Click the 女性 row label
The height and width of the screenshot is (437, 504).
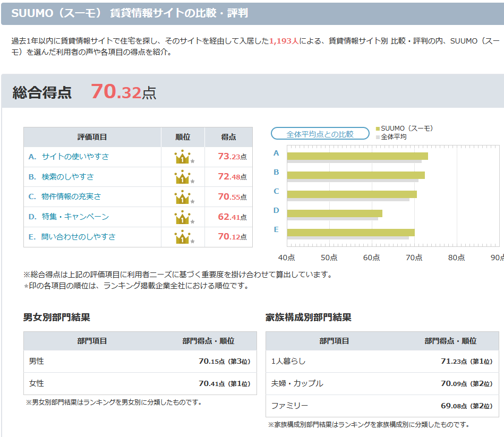point(36,383)
